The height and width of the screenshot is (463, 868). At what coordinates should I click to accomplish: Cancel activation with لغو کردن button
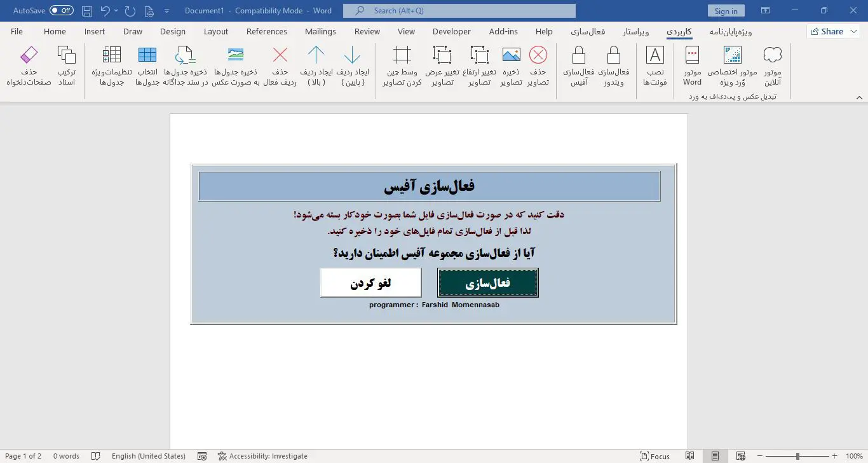click(x=370, y=282)
